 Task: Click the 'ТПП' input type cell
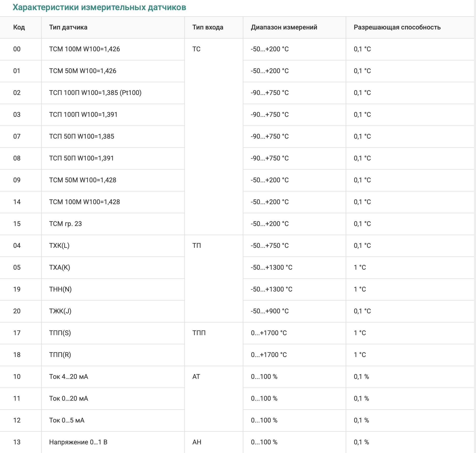[x=199, y=333]
